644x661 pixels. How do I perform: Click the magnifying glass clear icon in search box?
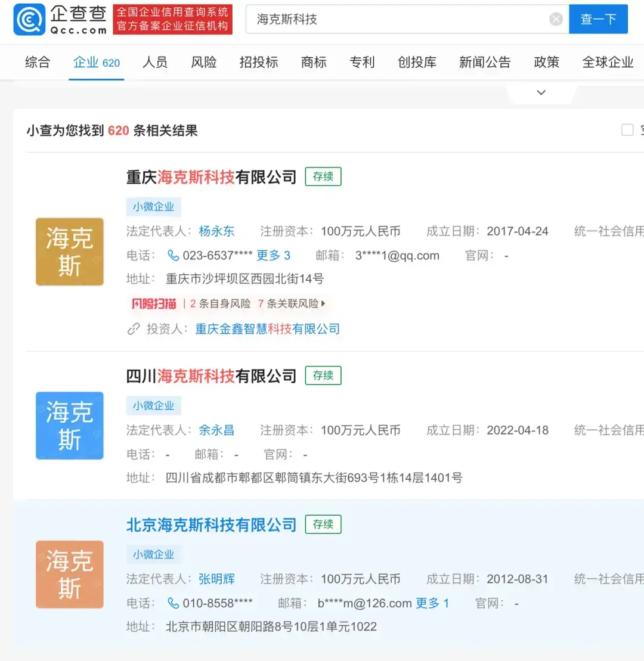pos(556,18)
